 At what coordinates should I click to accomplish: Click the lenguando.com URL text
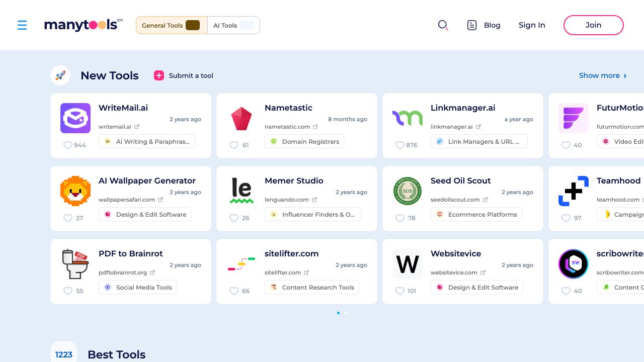tap(287, 200)
